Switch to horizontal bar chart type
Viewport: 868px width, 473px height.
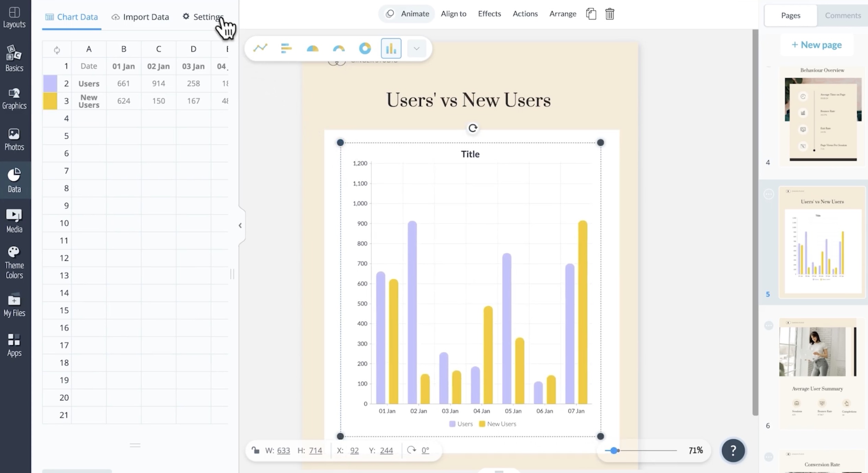click(x=286, y=48)
